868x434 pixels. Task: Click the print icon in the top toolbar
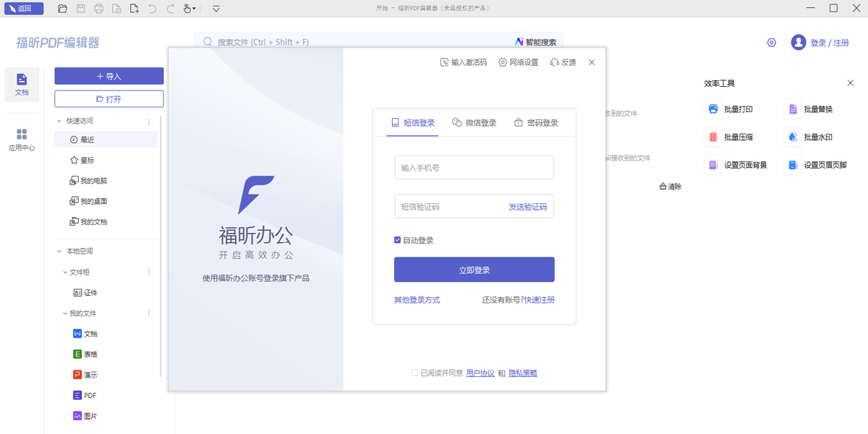click(98, 8)
